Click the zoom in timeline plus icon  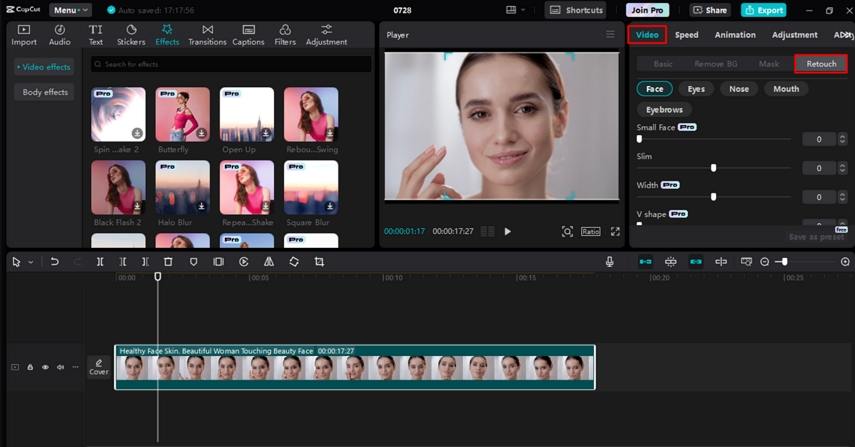coord(845,262)
